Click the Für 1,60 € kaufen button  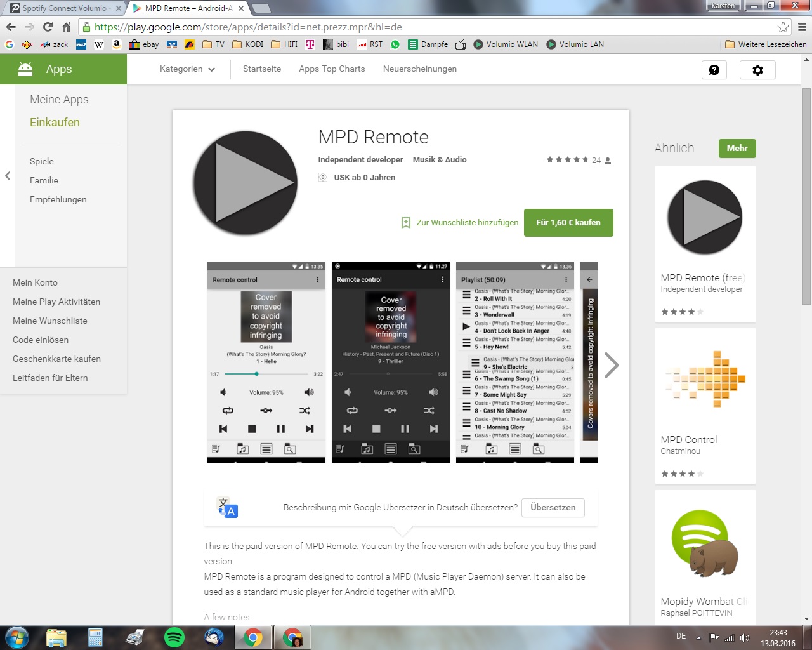(568, 223)
